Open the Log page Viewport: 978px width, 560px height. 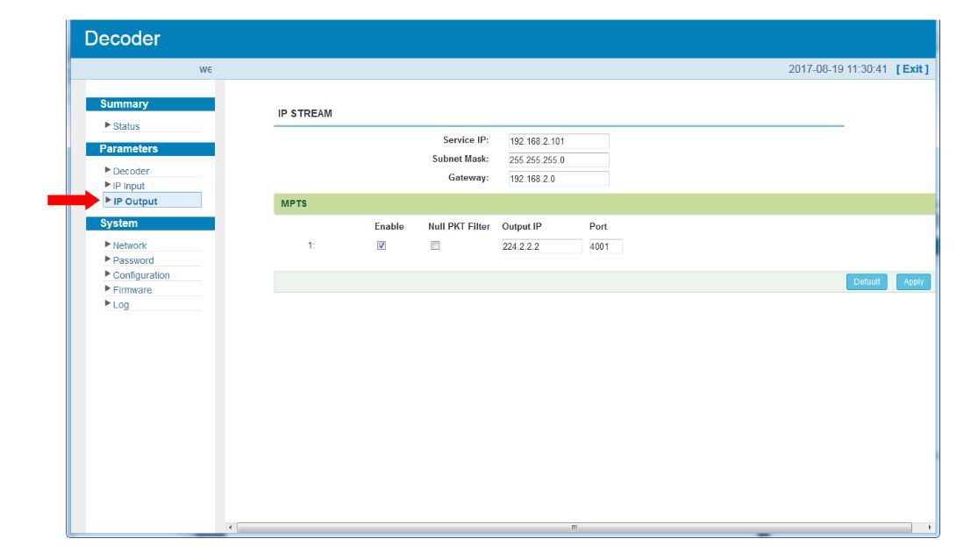(x=121, y=305)
